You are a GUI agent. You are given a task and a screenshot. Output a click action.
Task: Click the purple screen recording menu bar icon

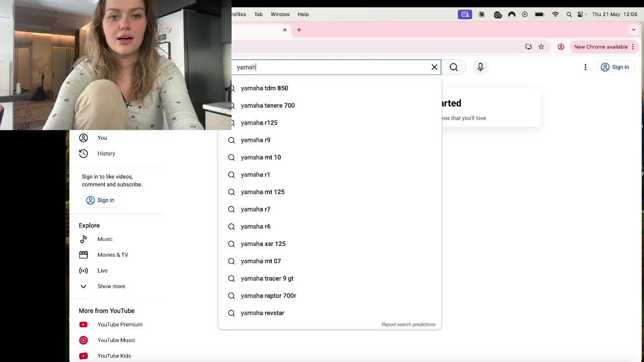click(x=465, y=15)
